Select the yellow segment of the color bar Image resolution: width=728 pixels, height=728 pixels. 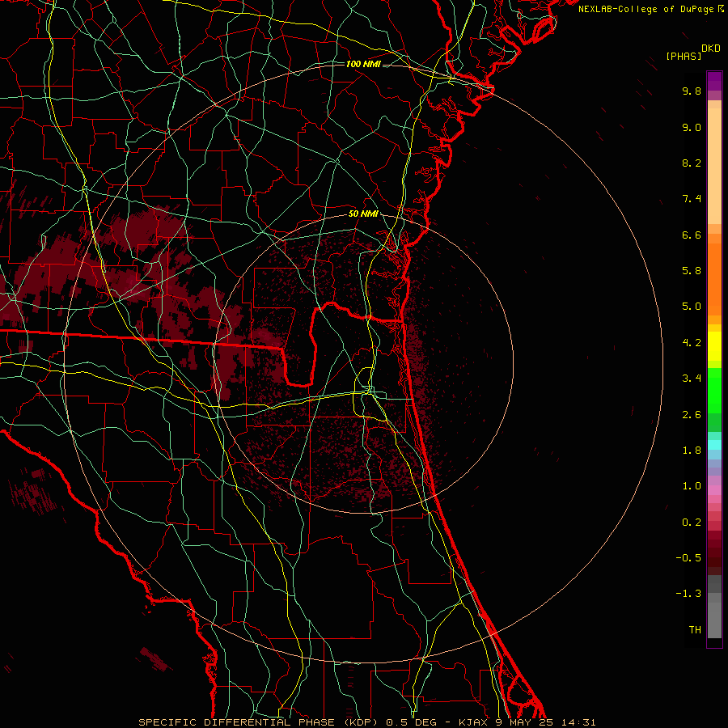coord(714,346)
